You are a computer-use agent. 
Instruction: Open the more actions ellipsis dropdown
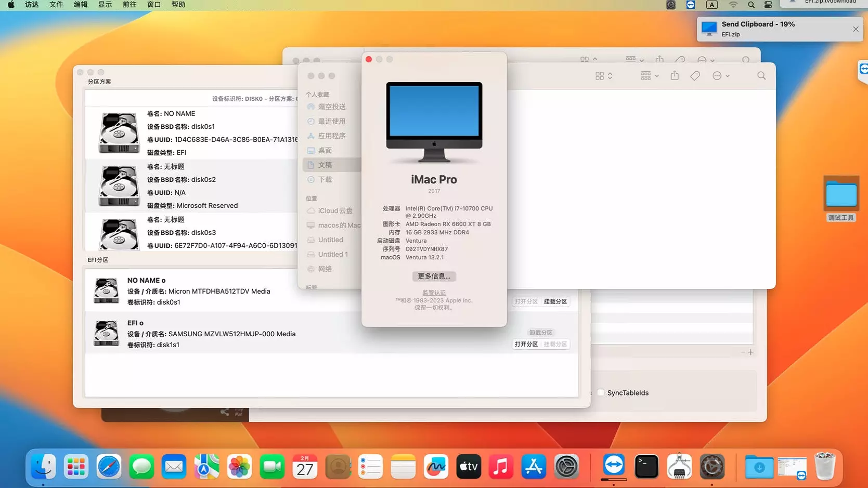(721, 76)
